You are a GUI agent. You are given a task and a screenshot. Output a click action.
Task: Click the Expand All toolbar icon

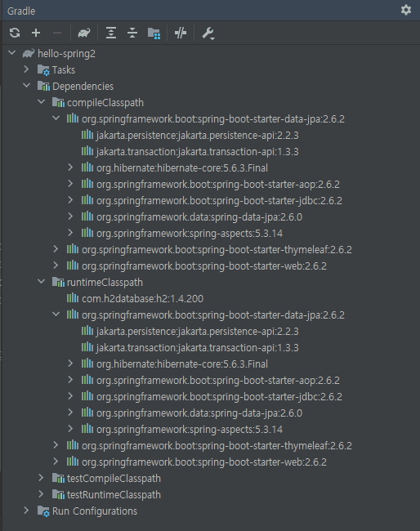pos(111,33)
